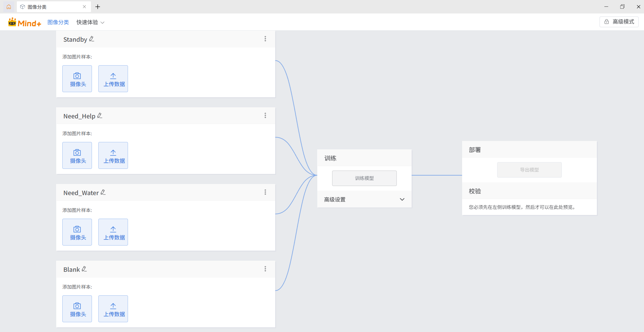Viewport: 644px width, 332px height.
Task: Close the 图像分类 tab
Action: point(84,7)
